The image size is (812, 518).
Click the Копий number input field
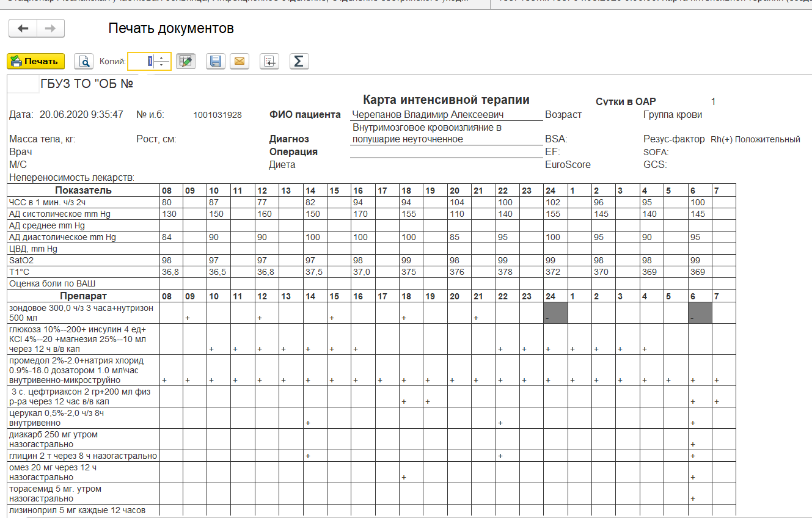(x=141, y=61)
